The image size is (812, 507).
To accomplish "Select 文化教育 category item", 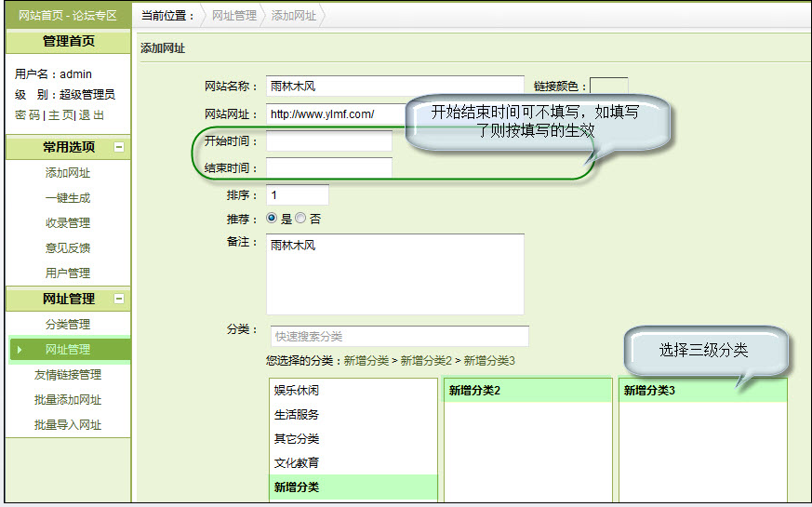I will 296,462.
